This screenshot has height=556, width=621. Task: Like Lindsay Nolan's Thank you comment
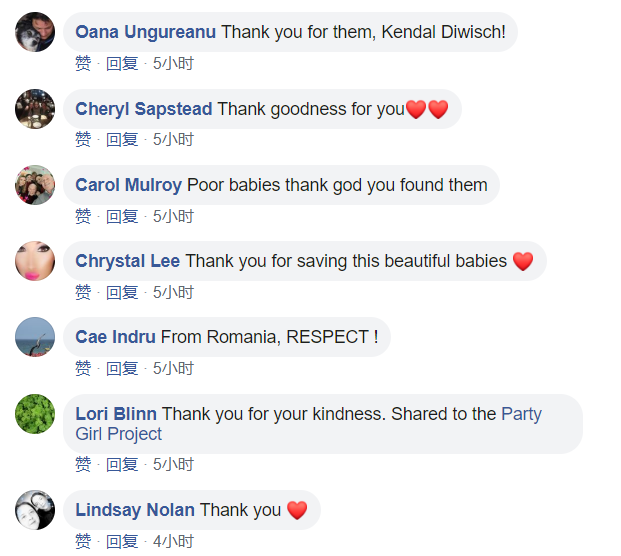tap(83, 541)
